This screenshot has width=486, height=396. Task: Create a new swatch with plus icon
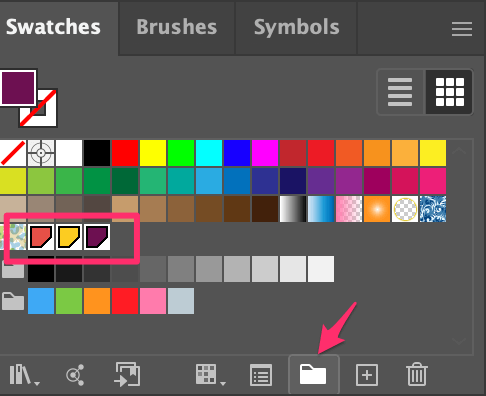367,375
